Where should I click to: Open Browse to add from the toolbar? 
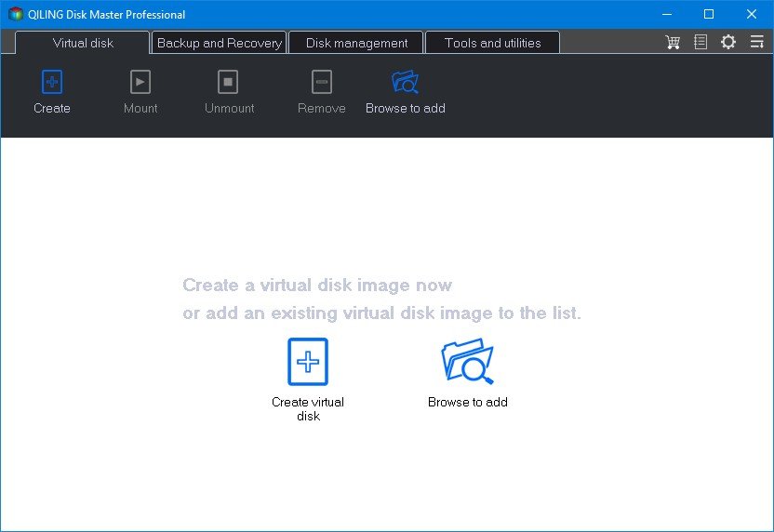point(405,82)
